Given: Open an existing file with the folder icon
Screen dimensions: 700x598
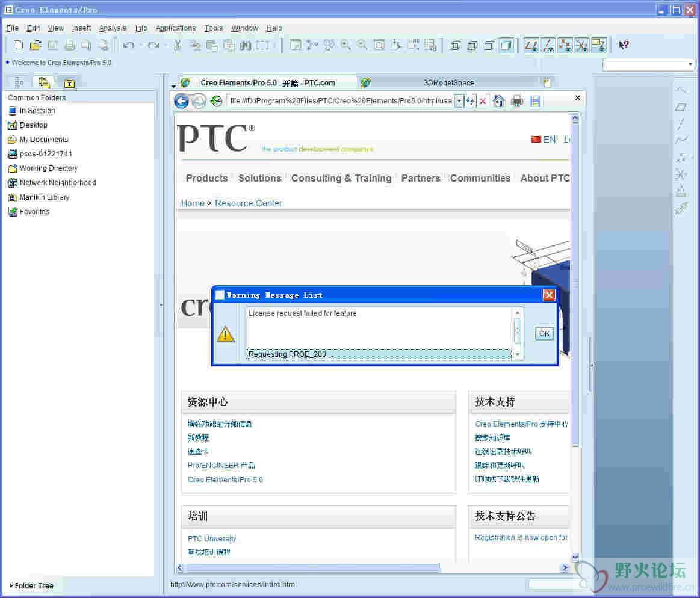Looking at the screenshot, I should point(36,45).
